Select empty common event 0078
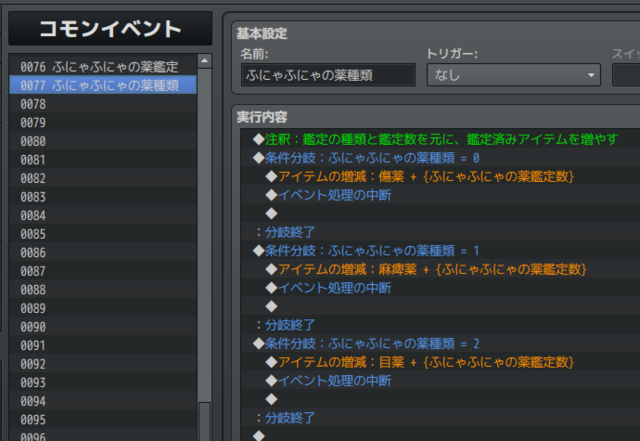This screenshot has width=640, height=441. tap(103, 104)
